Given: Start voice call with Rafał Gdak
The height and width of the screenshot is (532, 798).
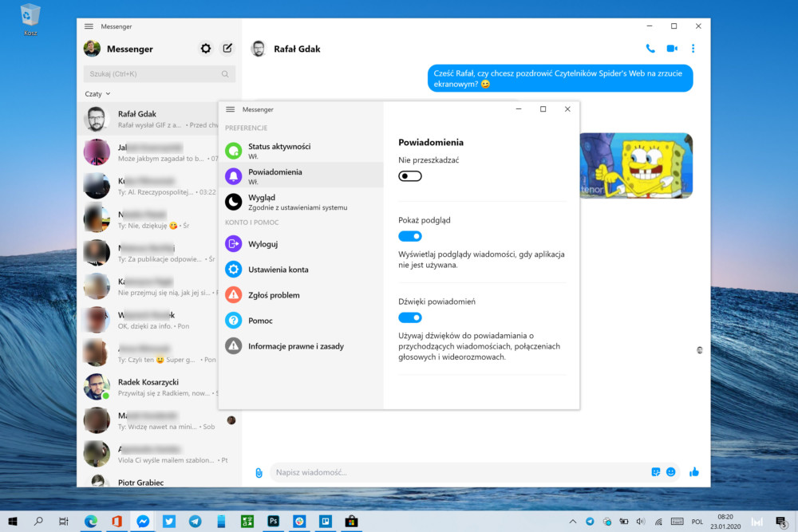Looking at the screenshot, I should [x=650, y=49].
